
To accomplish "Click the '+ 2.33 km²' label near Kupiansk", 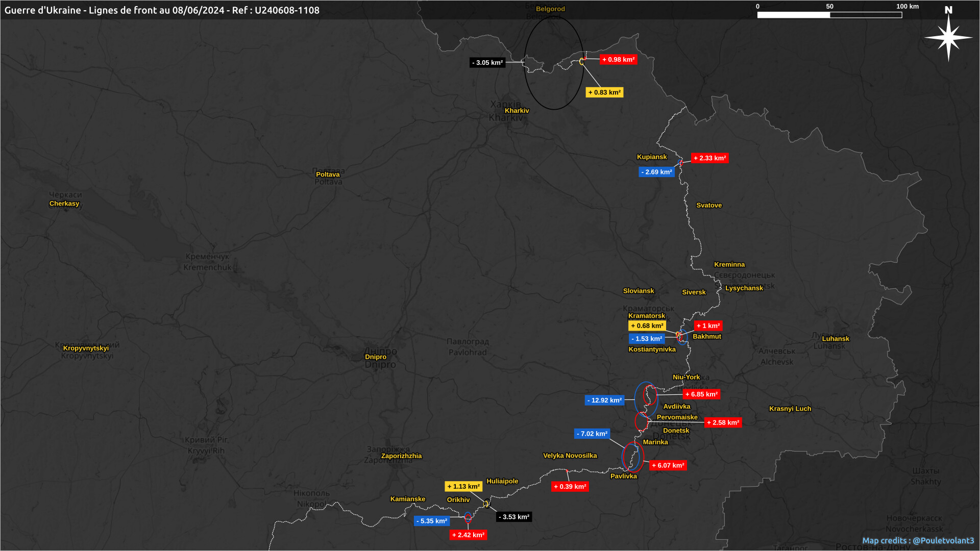I will point(709,158).
